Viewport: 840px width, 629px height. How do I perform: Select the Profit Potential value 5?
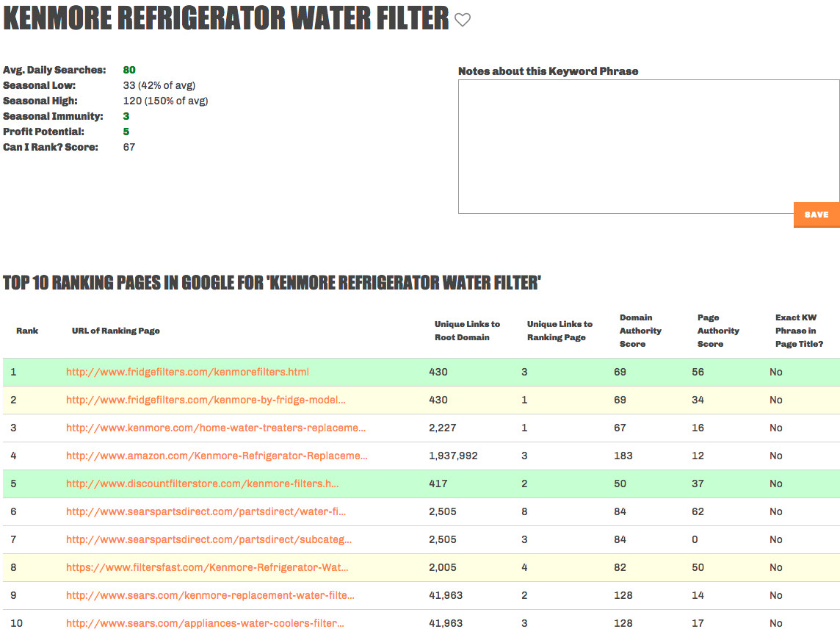(x=126, y=132)
